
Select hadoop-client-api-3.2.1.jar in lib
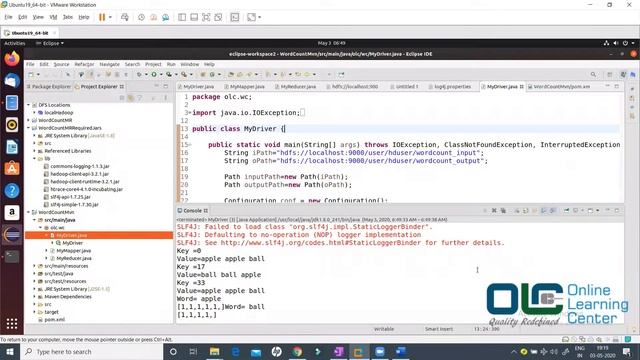(x=80, y=174)
